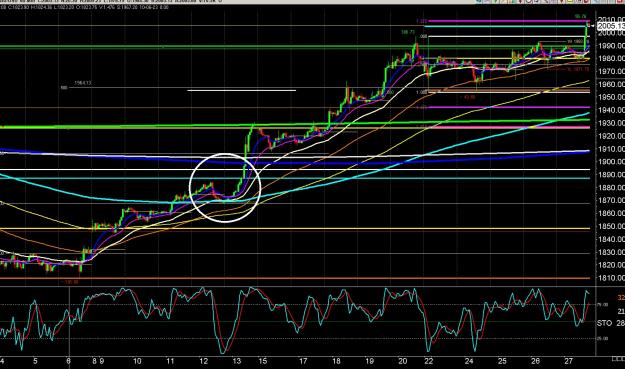The image size is (625, 369).
Task: Click the current price arrow marker
Action: (x=593, y=26)
